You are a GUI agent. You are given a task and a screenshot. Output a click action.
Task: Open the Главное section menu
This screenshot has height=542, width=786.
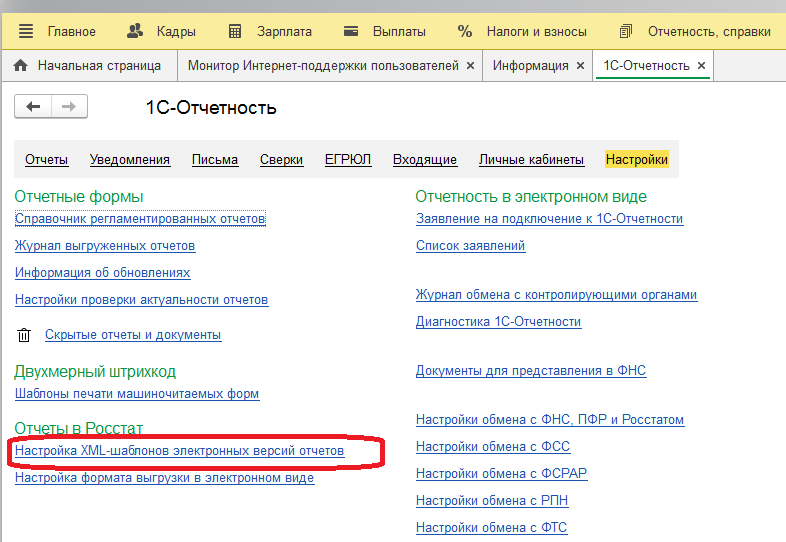tap(72, 31)
